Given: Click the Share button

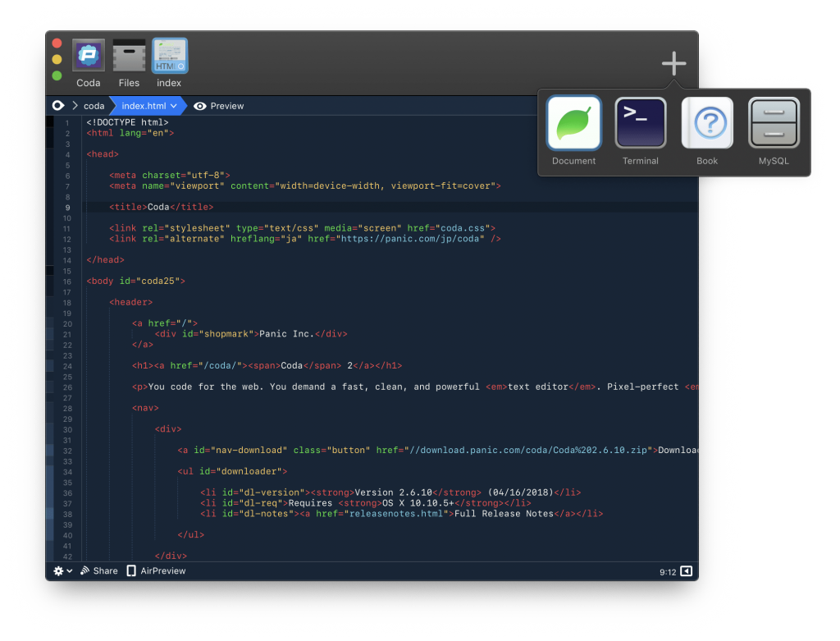Looking at the screenshot, I should pos(99,570).
